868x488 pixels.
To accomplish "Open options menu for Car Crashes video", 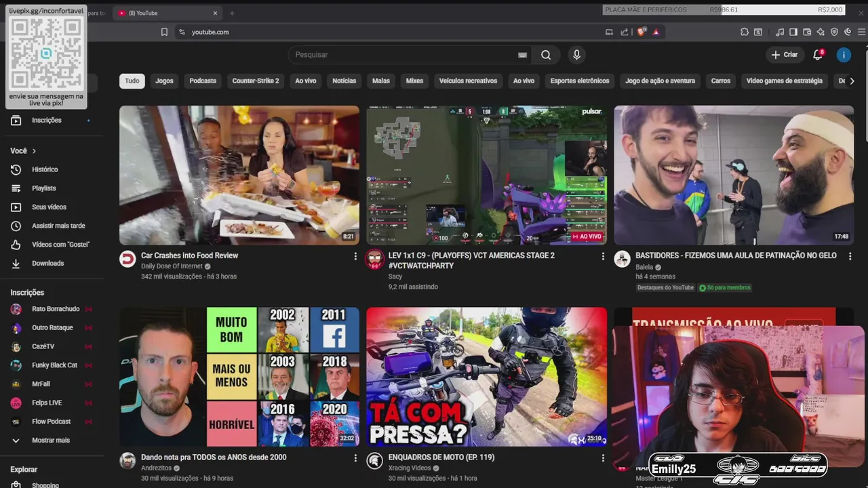I will coord(355,256).
